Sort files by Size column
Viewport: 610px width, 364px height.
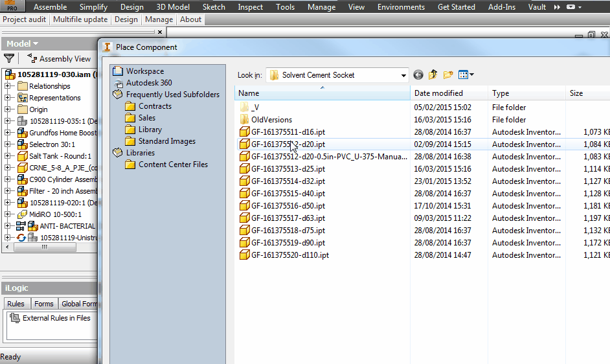coord(587,93)
